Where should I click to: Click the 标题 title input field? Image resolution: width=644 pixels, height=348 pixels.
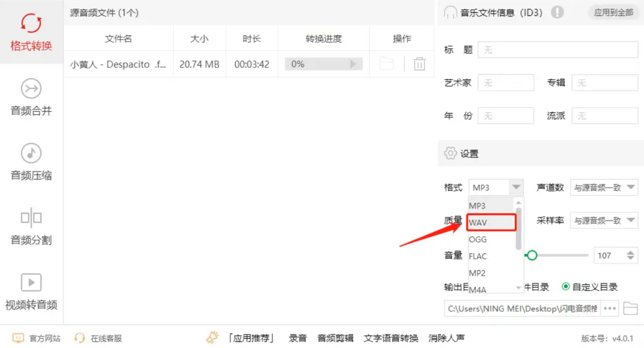tap(558, 50)
